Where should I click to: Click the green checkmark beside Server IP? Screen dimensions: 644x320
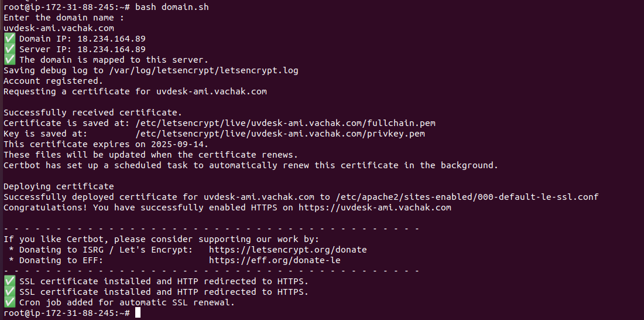point(9,49)
